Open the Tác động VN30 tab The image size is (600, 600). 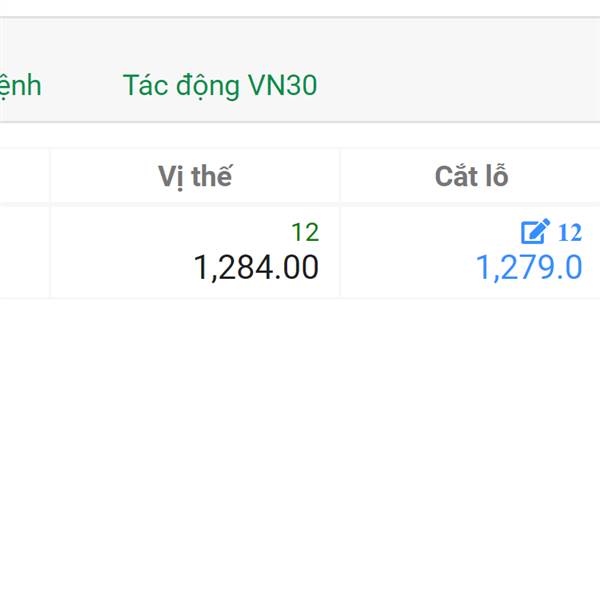tap(220, 85)
